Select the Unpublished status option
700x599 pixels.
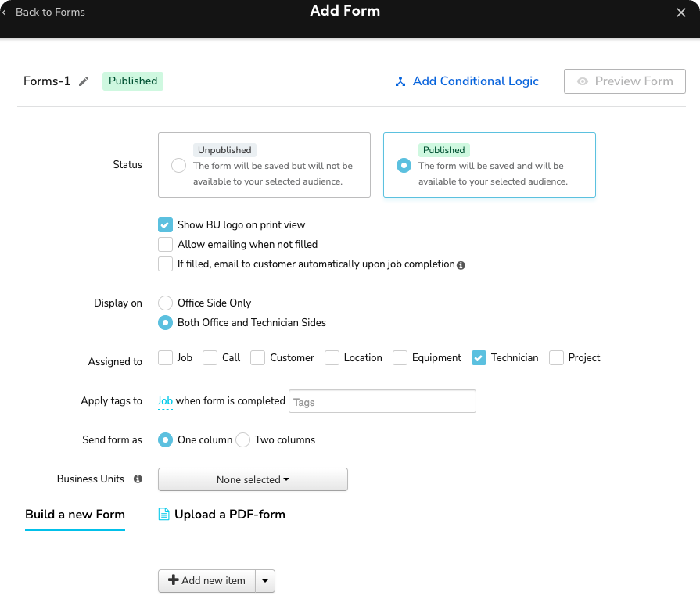(178, 165)
